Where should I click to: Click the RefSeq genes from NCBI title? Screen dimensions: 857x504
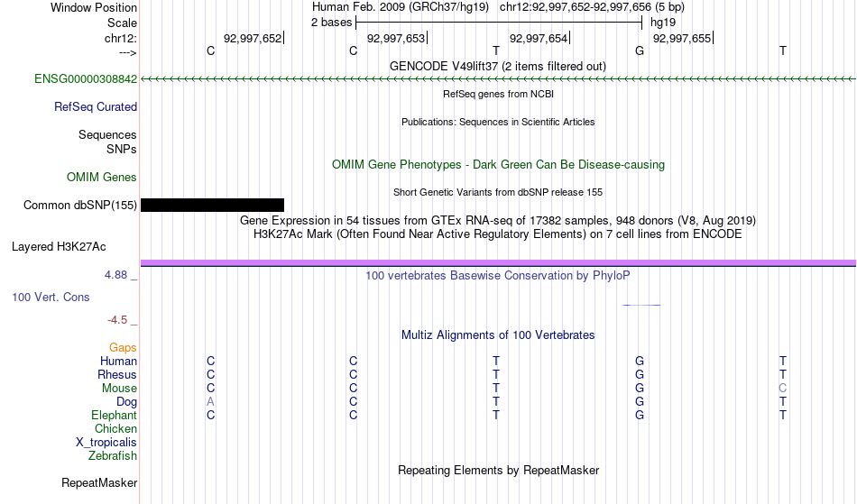(499, 94)
